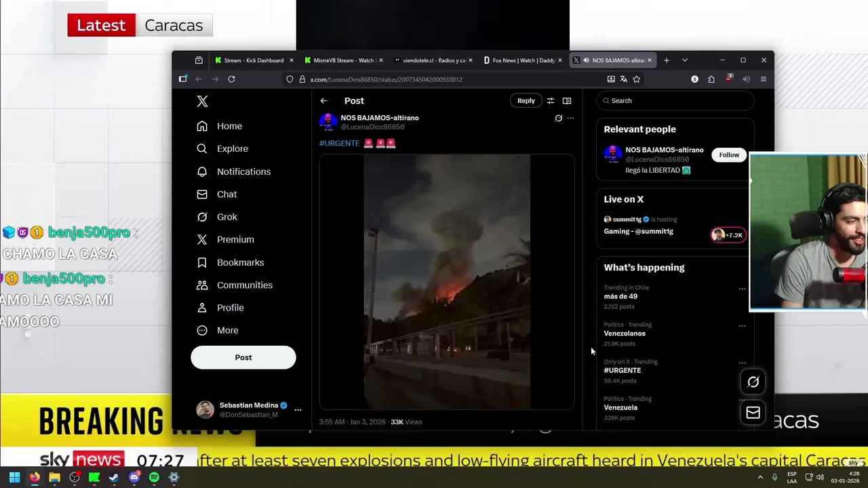Open Profile in the X sidebar
Viewport: 868px width, 488px height.
click(220, 308)
